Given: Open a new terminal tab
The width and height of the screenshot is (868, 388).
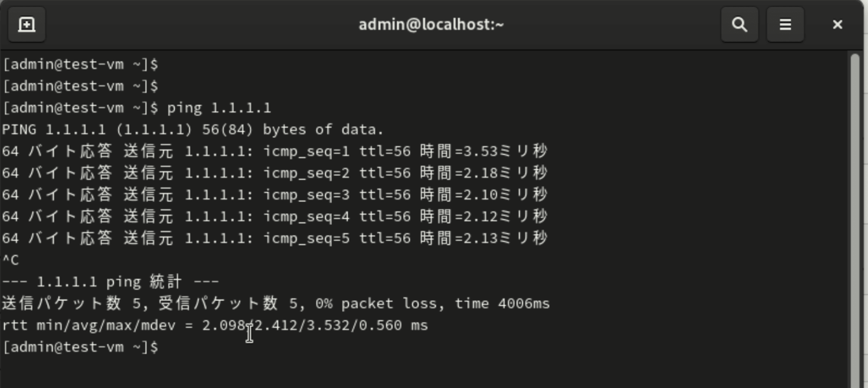Looking at the screenshot, I should pos(27,24).
